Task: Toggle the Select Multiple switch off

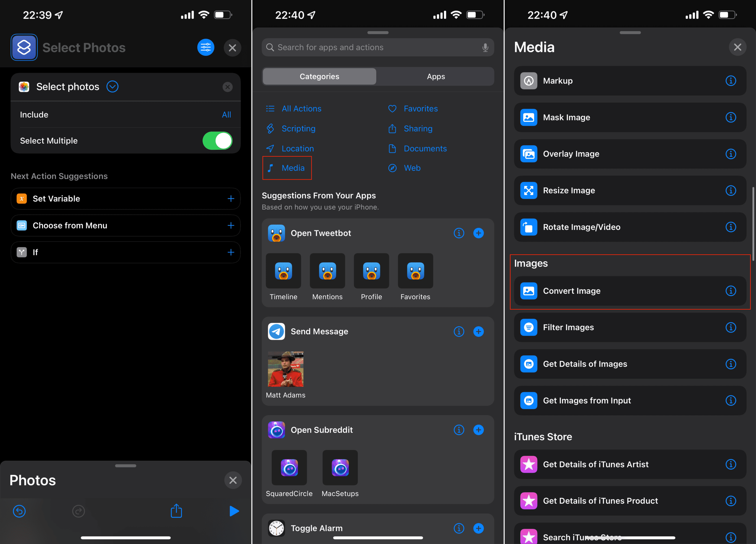Action: point(217,140)
